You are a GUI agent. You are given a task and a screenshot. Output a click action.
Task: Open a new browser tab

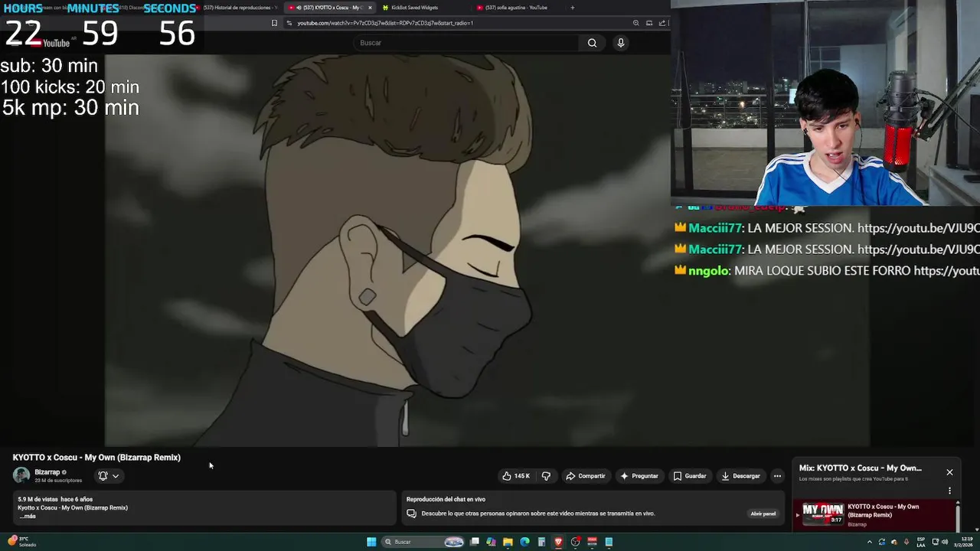[572, 8]
